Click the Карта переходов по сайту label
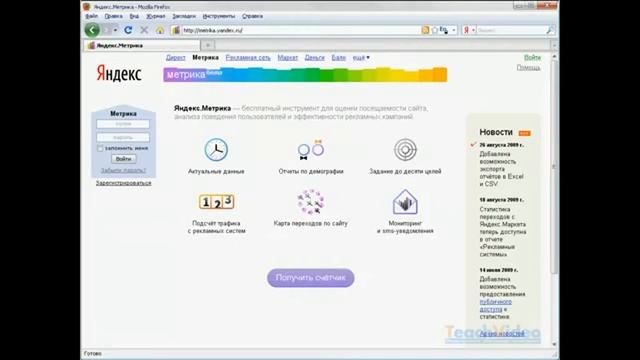 (x=311, y=223)
